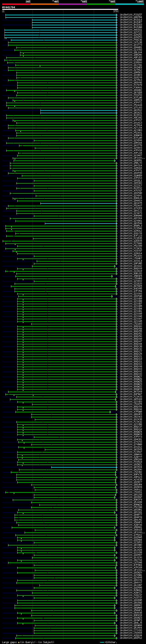Image resolution: width=146 pixels, height=644 pixels.
Task: Select hit label UniRef100_A9PJD3
Action: (131, 58)
